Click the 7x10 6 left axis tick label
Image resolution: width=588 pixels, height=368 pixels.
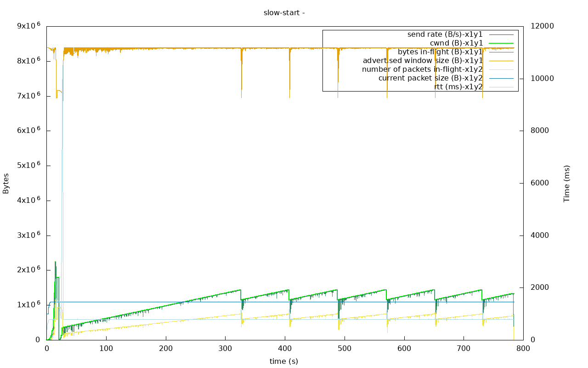pyautogui.click(x=29, y=95)
